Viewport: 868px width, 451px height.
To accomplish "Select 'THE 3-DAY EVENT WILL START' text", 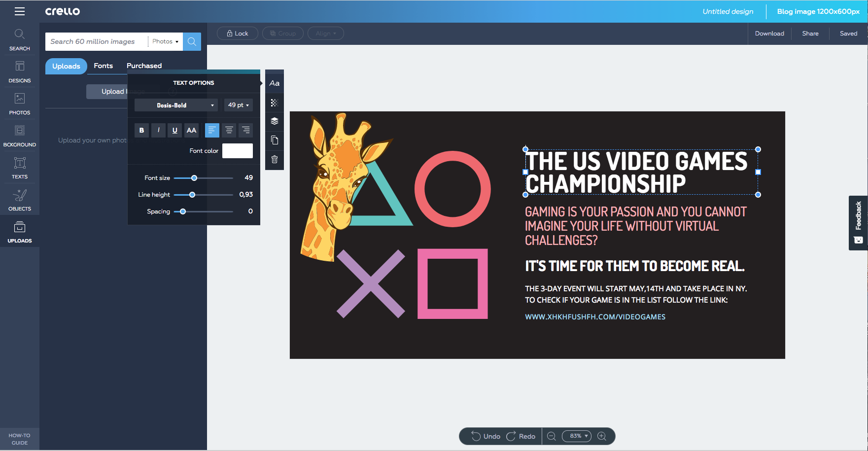I will click(636, 294).
